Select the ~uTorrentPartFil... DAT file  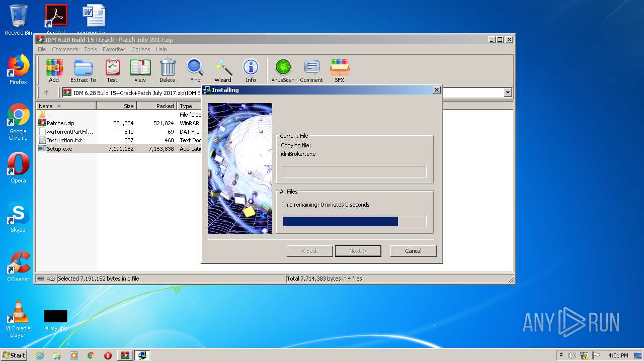coord(119,132)
